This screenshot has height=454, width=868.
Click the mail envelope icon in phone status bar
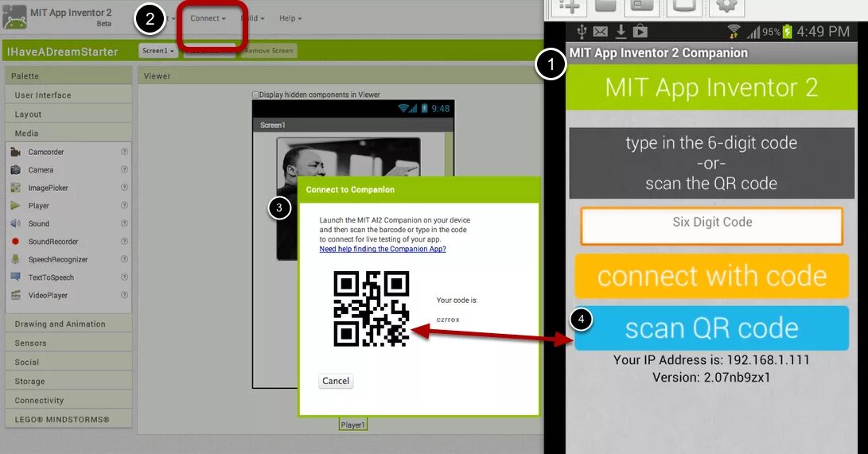click(601, 32)
